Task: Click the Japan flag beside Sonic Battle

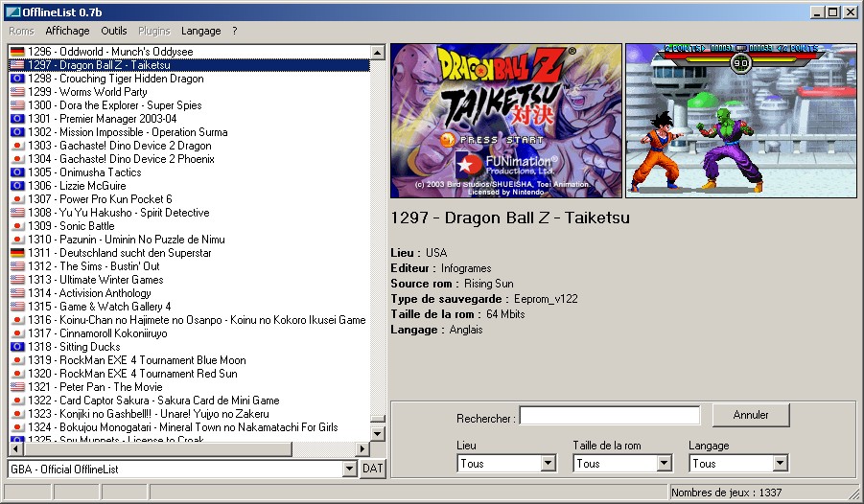Action: (x=17, y=226)
